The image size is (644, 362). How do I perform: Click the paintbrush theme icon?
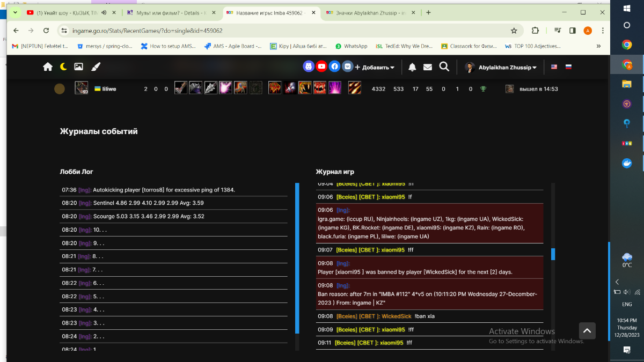(x=96, y=67)
